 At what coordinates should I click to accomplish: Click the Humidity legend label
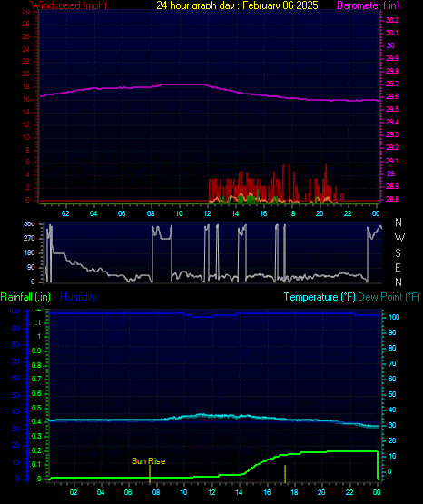click(x=78, y=297)
